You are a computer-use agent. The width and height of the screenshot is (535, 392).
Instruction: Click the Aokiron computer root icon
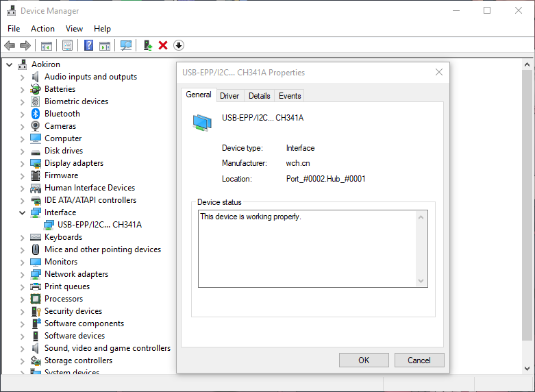click(x=22, y=64)
